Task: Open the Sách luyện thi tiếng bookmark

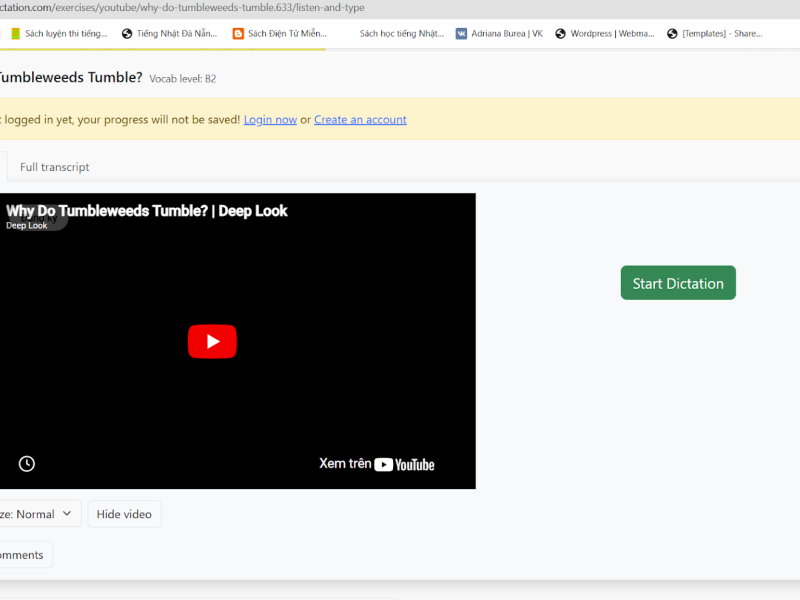Action: [x=59, y=33]
